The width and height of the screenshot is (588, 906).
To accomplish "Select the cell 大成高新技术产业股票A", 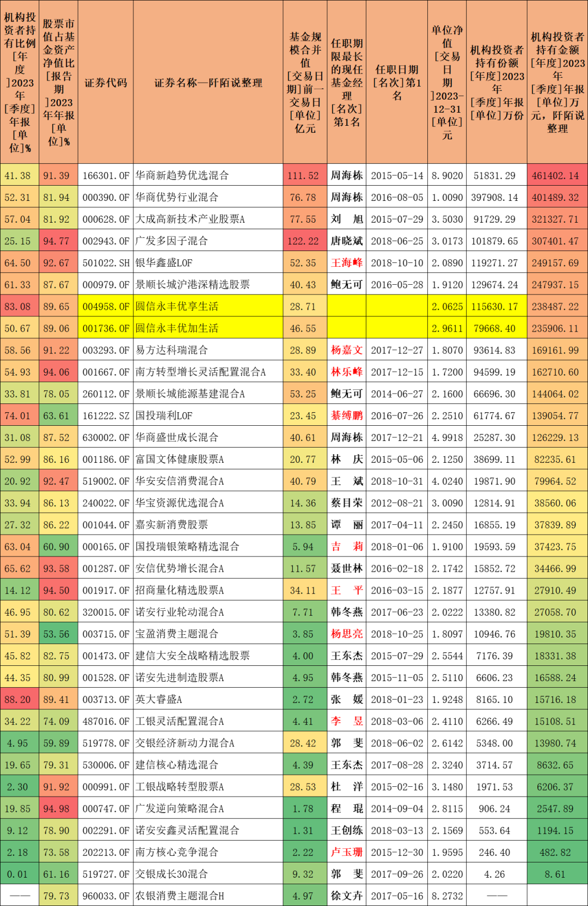I will [x=208, y=219].
